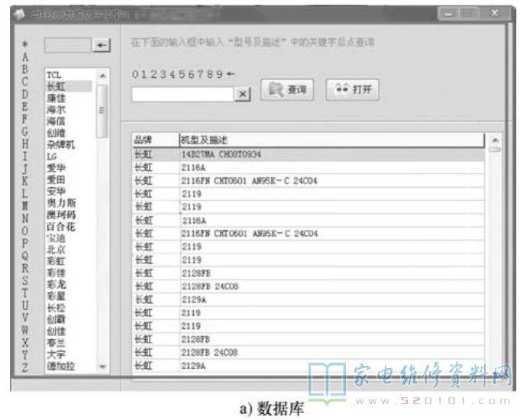Click the brand list scroll down arrow
This screenshot has height=420, width=520.
point(102,367)
